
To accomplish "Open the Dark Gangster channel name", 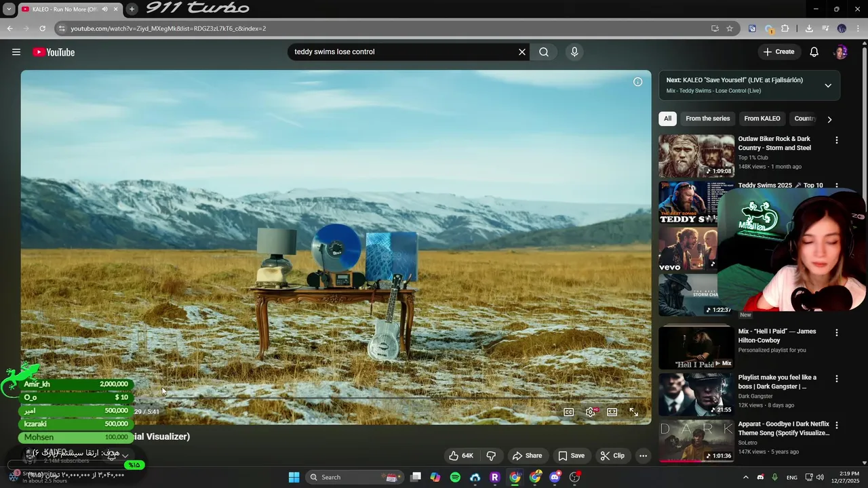I will 755,396.
